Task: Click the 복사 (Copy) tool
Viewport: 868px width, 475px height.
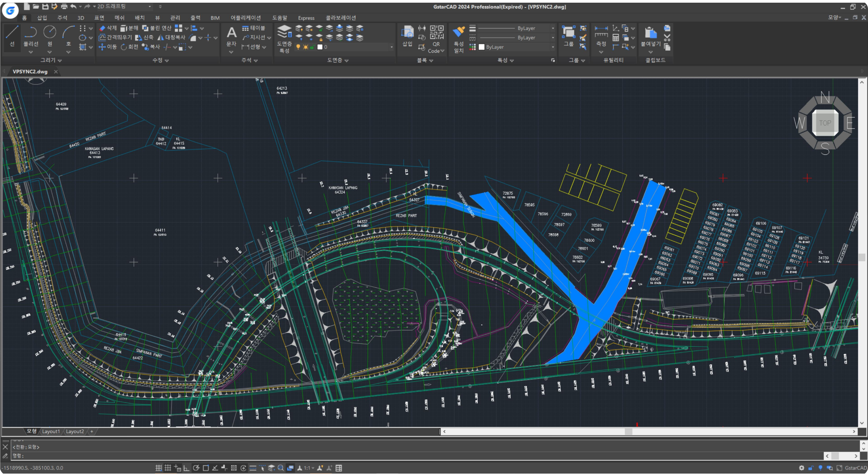Action: pos(151,47)
